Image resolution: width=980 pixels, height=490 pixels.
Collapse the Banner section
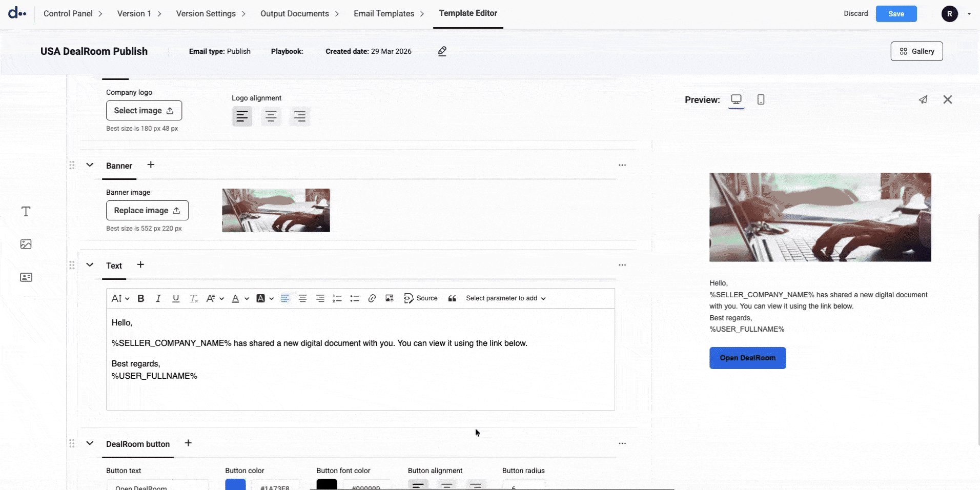pos(90,165)
